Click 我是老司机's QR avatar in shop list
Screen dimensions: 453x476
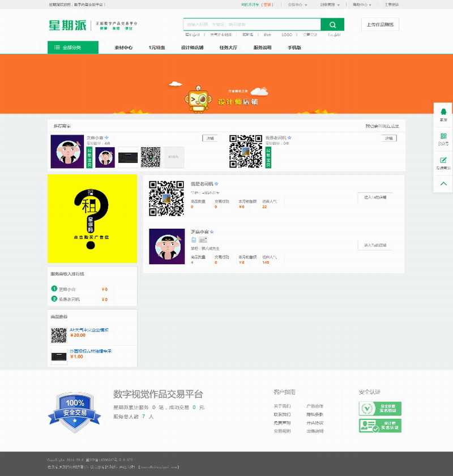(166, 198)
